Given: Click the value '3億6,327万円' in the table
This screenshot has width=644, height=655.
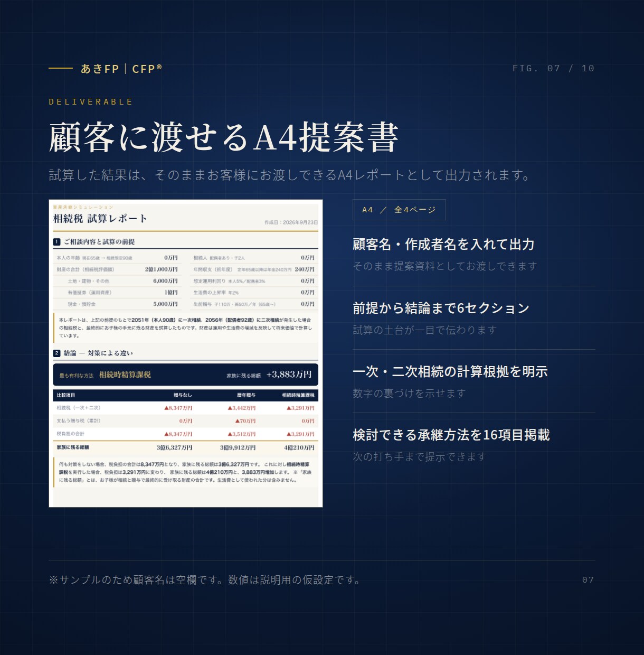Looking at the screenshot, I should [x=175, y=447].
